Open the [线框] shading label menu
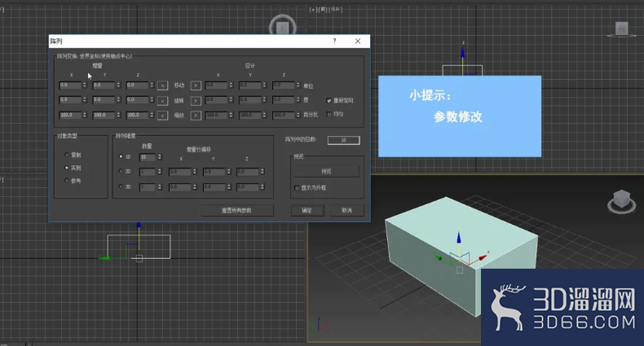Screen dimensions: 644x346 pos(335,10)
